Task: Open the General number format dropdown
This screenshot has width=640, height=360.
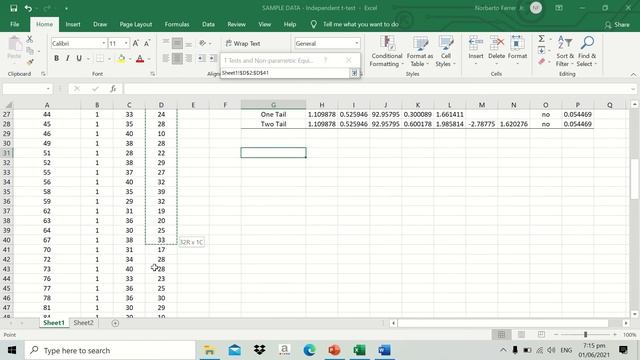Action: (x=356, y=43)
